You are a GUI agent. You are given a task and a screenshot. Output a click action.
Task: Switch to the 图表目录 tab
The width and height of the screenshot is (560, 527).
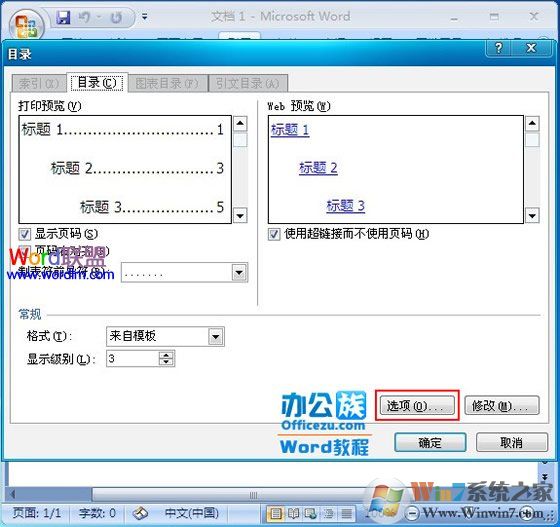[x=168, y=84]
